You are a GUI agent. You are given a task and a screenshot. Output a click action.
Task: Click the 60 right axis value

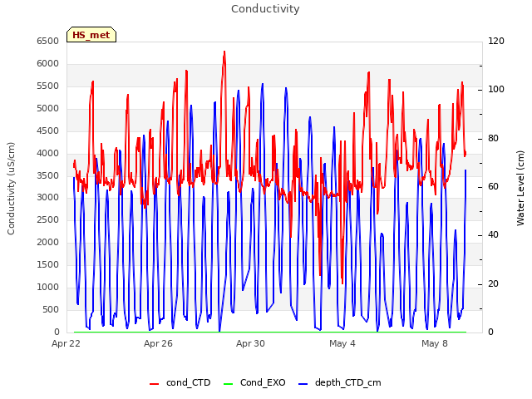[493, 186]
